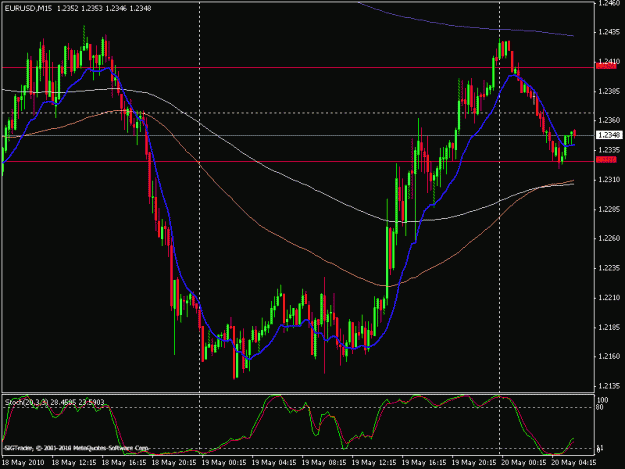This screenshot has width=625, height=469.
Task: Click the 1.2435 price axis label
Action: [x=609, y=32]
